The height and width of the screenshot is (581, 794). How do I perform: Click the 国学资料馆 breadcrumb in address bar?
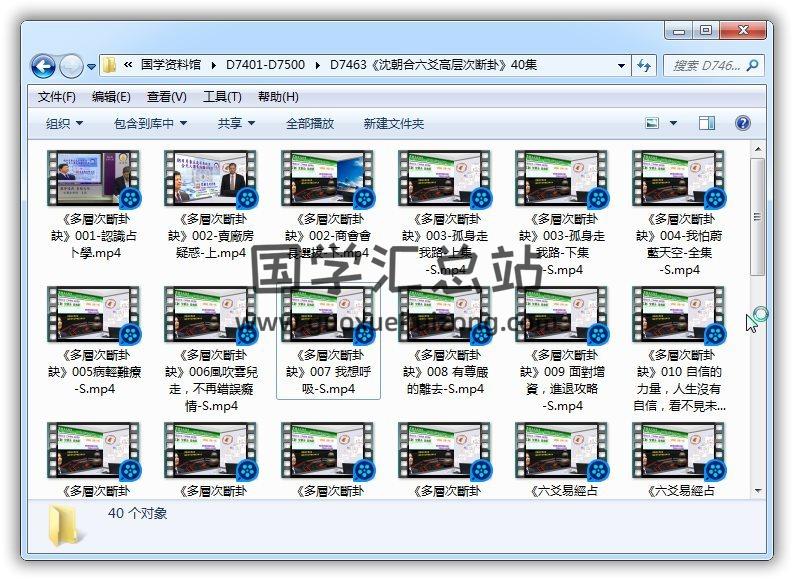tap(172, 66)
